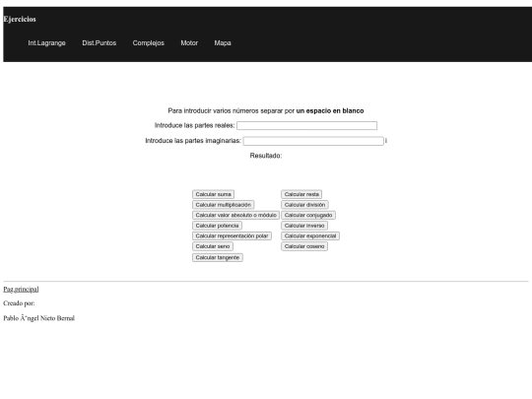Click the 'Creado por:' footer text
The width and height of the screenshot is (532, 399).
click(x=19, y=303)
